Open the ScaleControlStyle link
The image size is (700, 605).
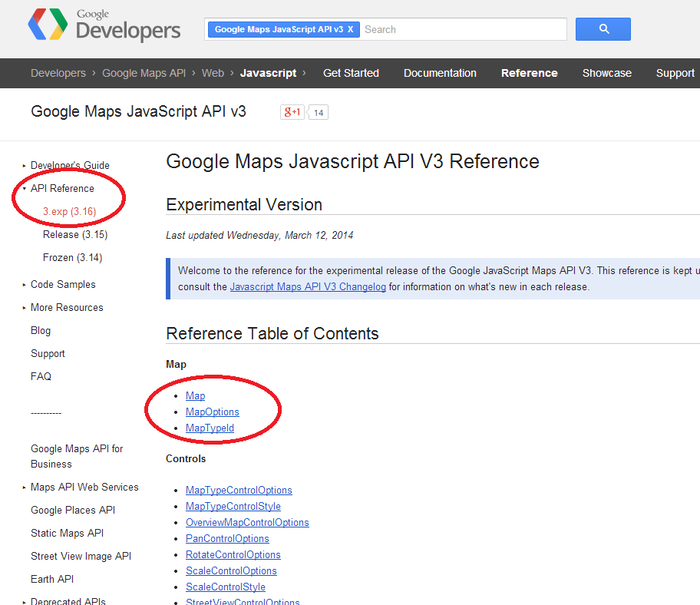(226, 587)
